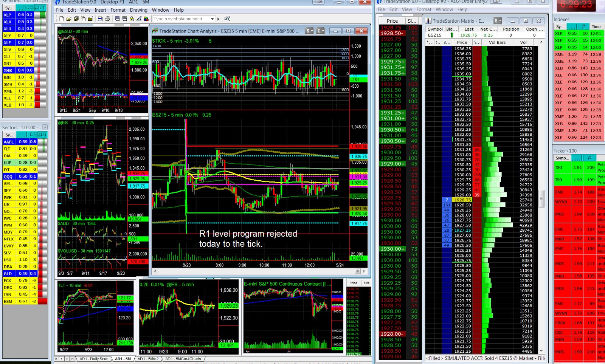Image resolution: width=605 pixels, height=364 pixels.
Task: Click the cascade windows toolbar icon
Action: [117, 19]
